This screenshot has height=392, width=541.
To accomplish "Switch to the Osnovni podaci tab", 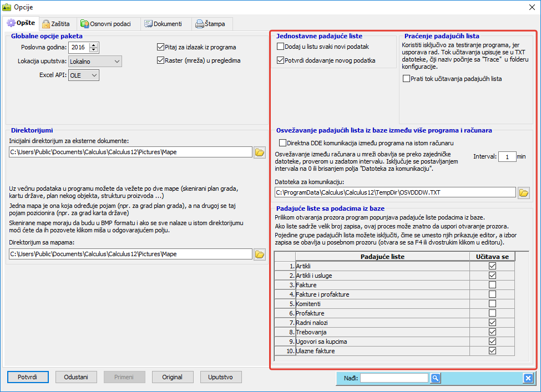I will tap(107, 24).
